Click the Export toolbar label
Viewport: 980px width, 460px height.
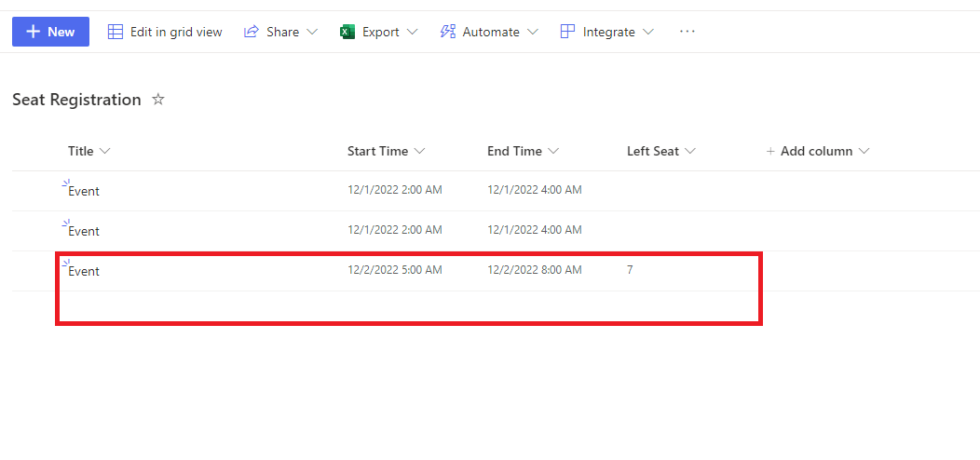[381, 32]
